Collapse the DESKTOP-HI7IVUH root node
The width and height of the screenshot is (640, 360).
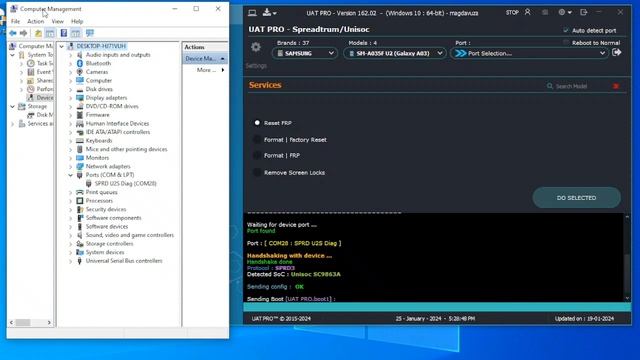tap(62, 46)
